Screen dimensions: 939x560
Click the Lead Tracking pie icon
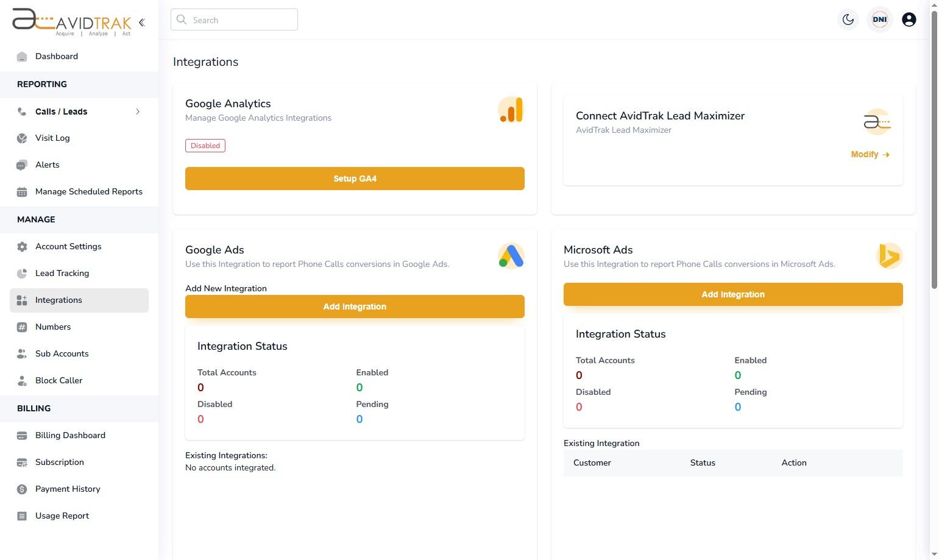pos(22,274)
